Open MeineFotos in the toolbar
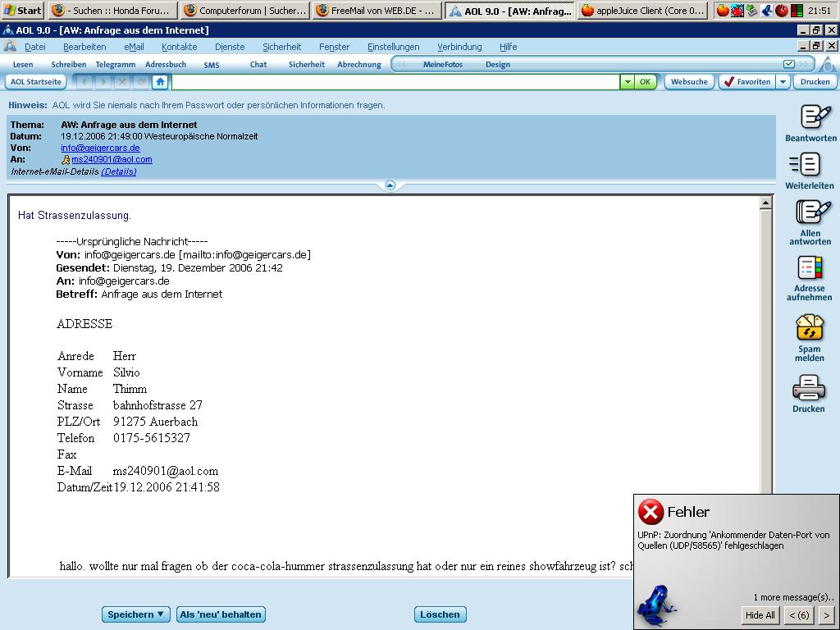 tap(443, 65)
